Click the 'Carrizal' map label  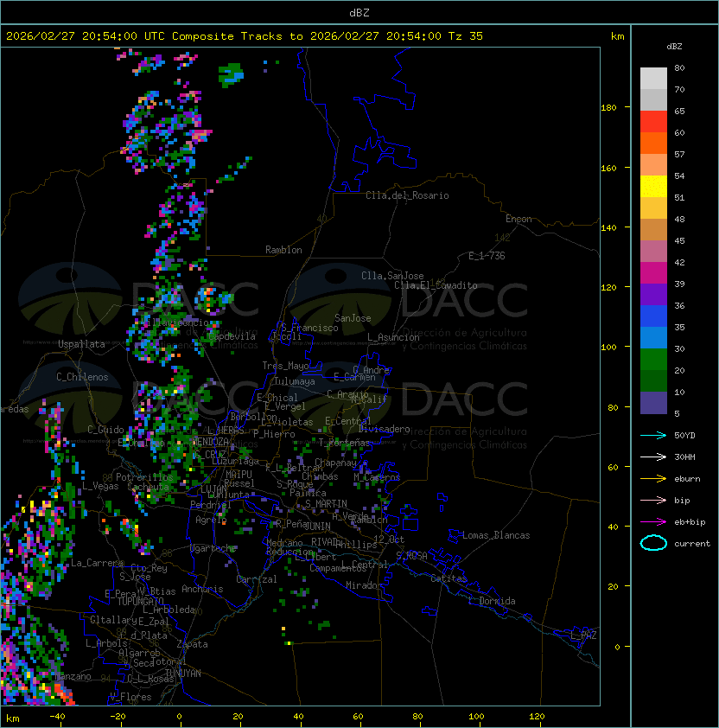(256, 579)
